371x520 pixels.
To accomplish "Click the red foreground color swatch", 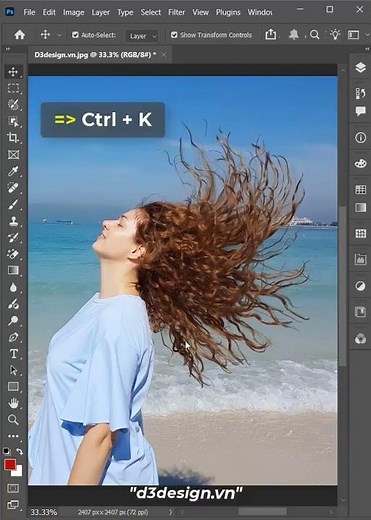I will pyautogui.click(x=9, y=464).
